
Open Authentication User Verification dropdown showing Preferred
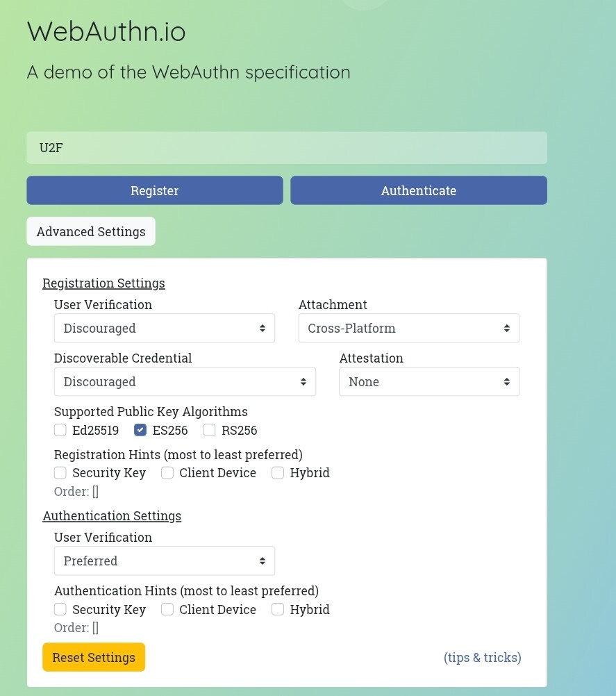pyautogui.click(x=164, y=561)
